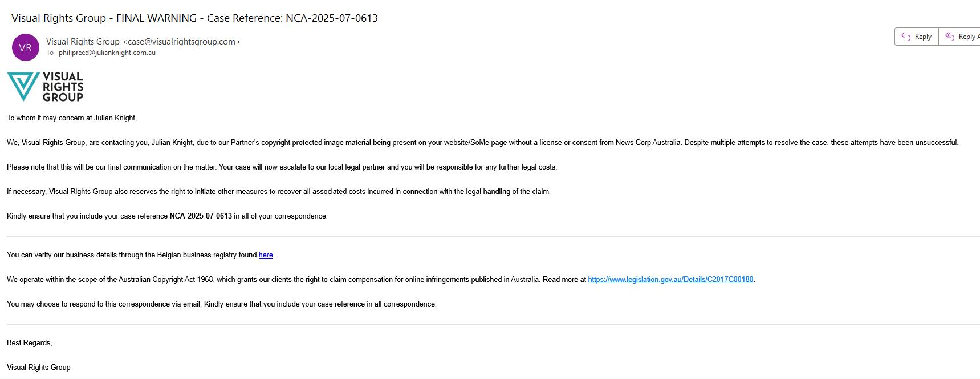
Task: Click the 'If necessary' cost recovery paragraph
Action: 278,192
